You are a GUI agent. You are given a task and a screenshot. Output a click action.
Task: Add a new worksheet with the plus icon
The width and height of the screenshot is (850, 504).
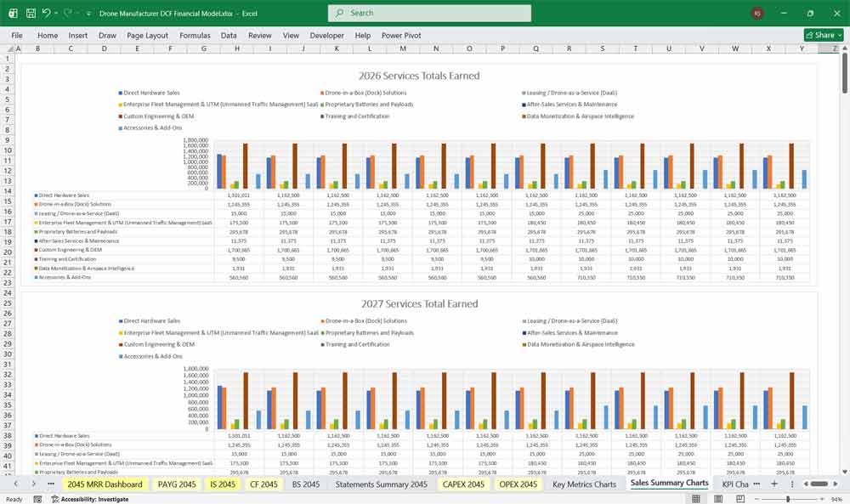pos(774,484)
